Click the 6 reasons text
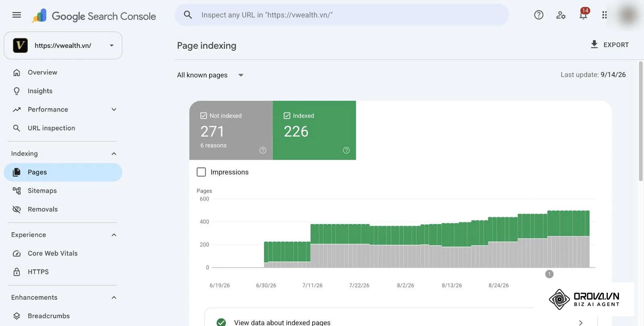This screenshot has height=326, width=644. click(213, 145)
